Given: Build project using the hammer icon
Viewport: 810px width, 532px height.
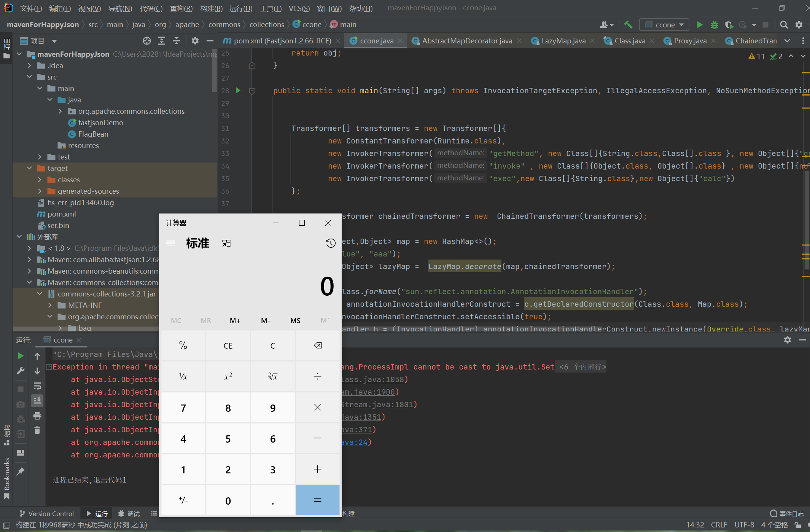Looking at the screenshot, I should coord(628,25).
